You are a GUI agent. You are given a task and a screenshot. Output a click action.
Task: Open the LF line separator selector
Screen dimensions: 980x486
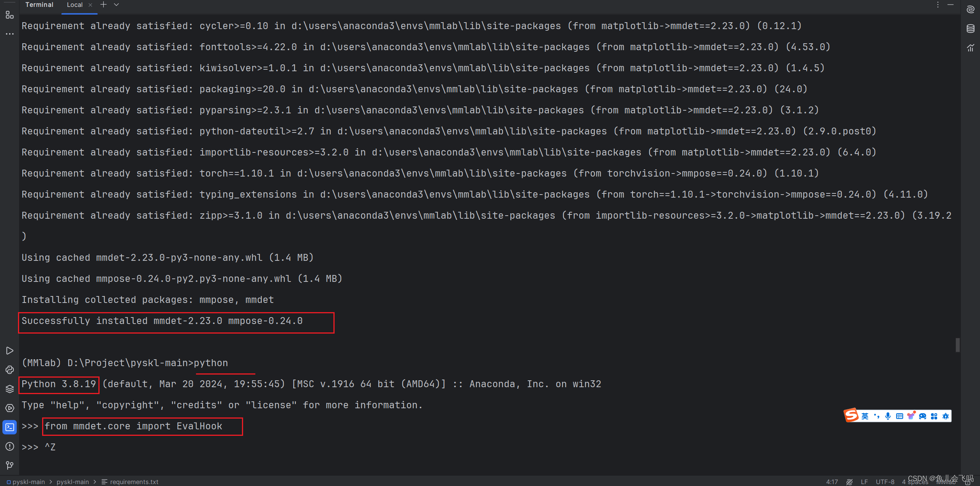pos(865,481)
